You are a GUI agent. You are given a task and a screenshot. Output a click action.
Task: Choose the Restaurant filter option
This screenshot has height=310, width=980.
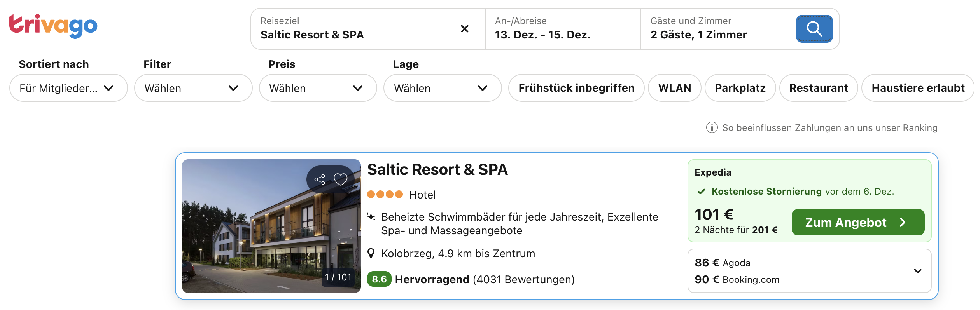click(818, 88)
